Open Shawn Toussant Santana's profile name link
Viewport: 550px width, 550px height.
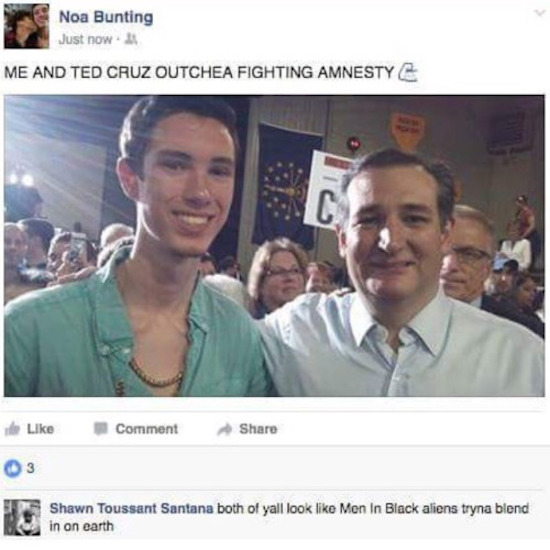tap(132, 508)
